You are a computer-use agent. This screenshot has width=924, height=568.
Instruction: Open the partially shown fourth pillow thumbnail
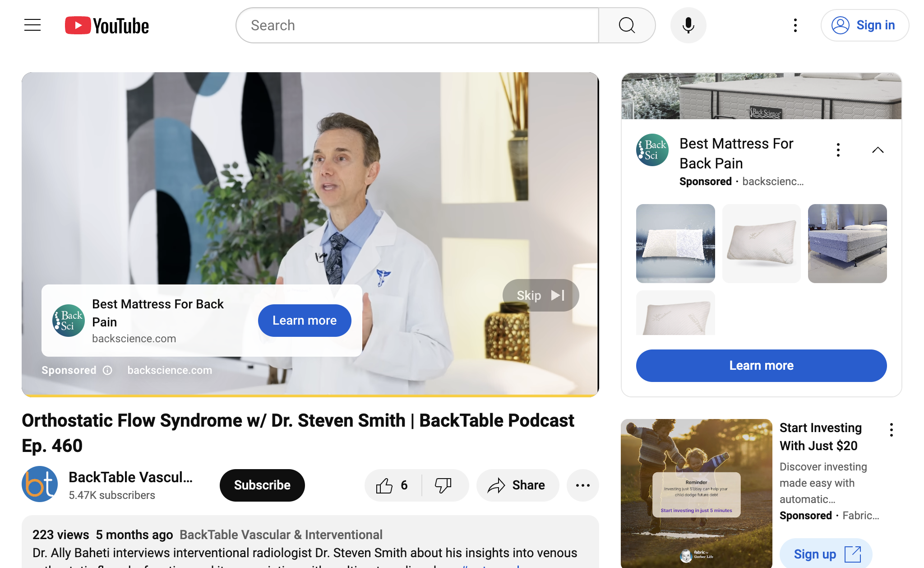point(675,312)
